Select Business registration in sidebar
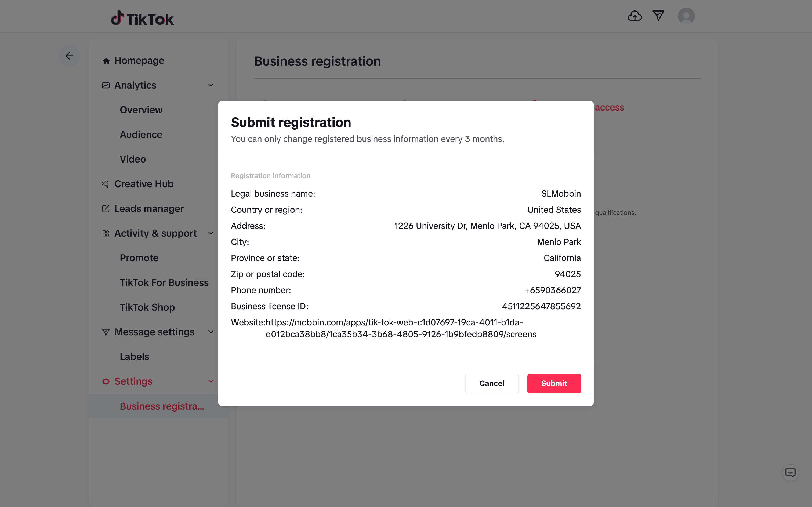Viewport: 812px width, 507px height. click(x=162, y=406)
